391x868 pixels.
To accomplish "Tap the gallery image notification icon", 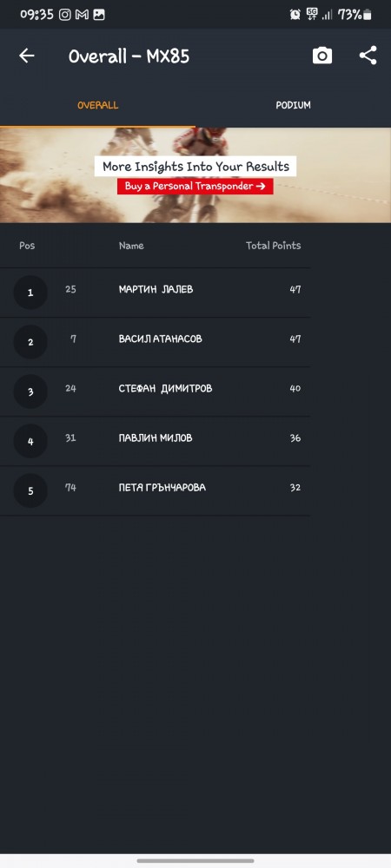I will [x=99, y=15].
